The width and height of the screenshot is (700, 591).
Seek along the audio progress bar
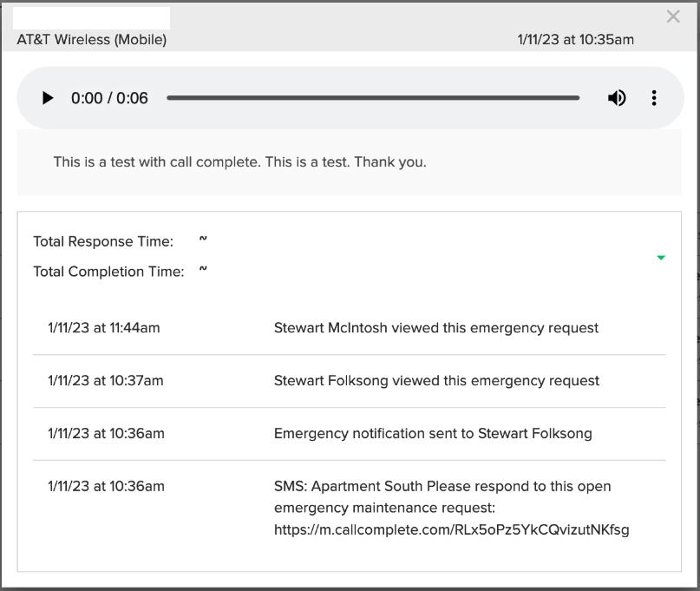point(373,98)
